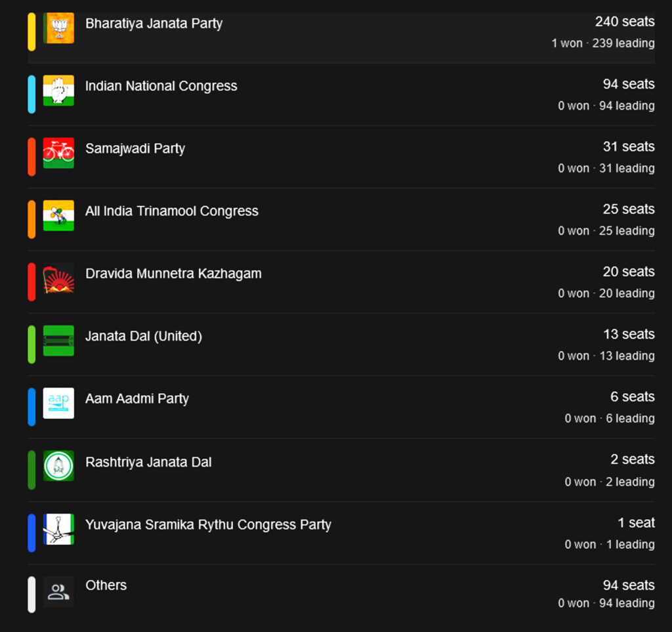
Task: Click the Yuvajana Sramika Rythu Congress fan icon
Action: coord(58,529)
